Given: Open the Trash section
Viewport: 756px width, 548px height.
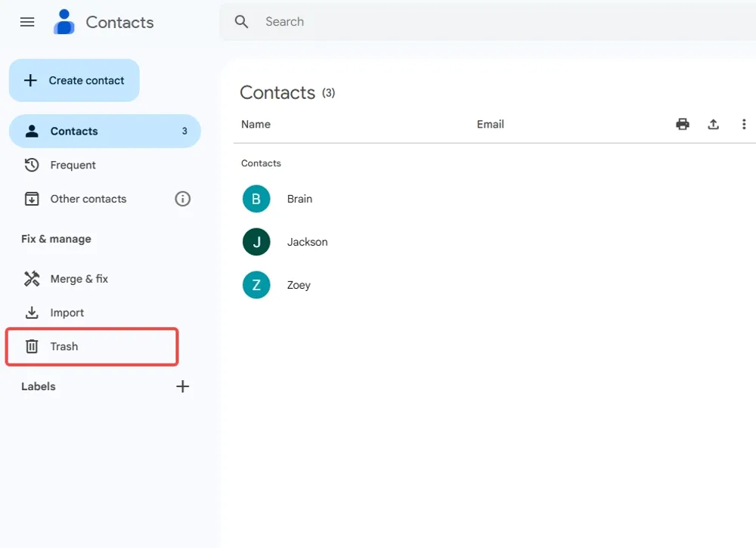Looking at the screenshot, I should click(x=64, y=346).
